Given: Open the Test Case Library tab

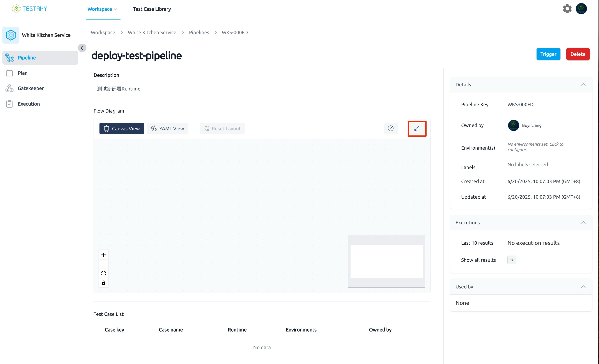Looking at the screenshot, I should tap(152, 9).
